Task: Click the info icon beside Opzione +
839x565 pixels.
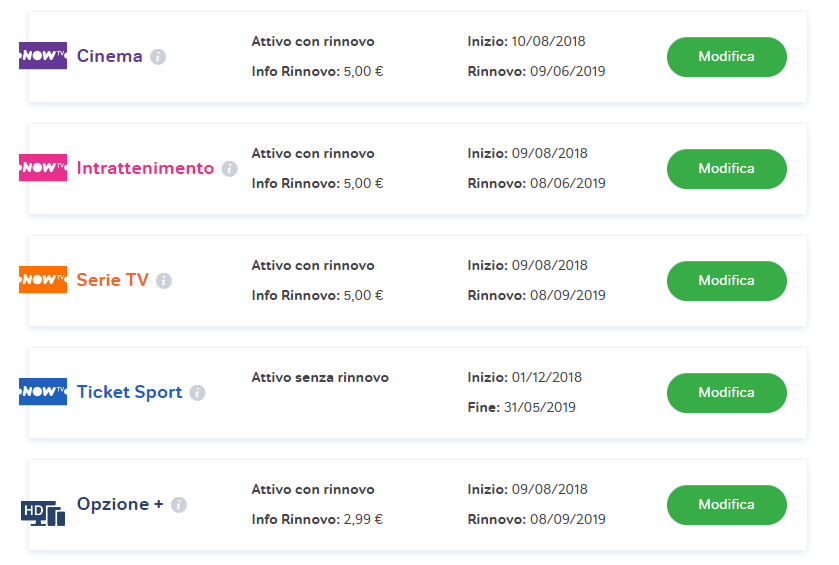Action: [179, 505]
